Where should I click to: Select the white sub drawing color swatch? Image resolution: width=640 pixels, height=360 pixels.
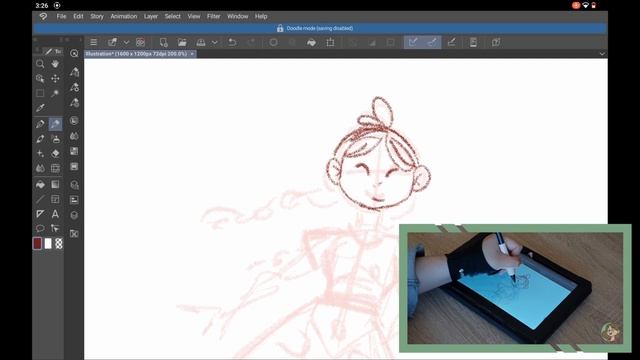coord(48,244)
